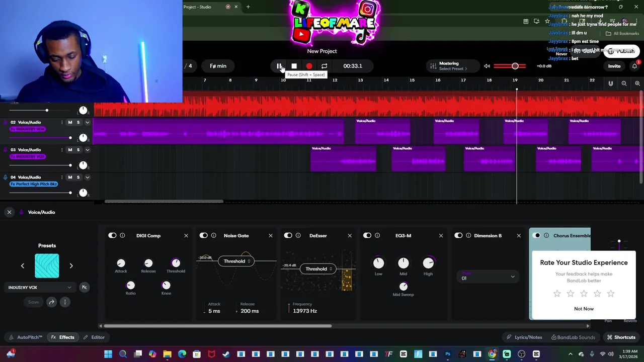Go to previous preset arrow
Viewport: 644px width, 362px height.
tap(23, 265)
